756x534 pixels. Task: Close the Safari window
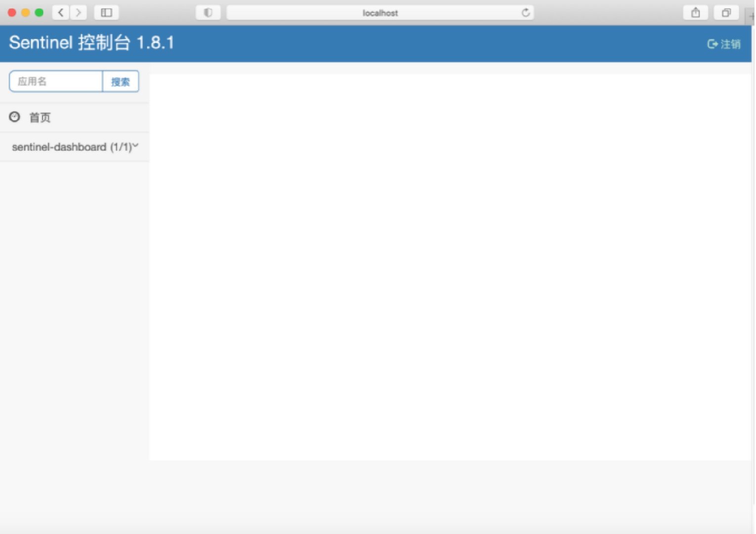coord(12,12)
